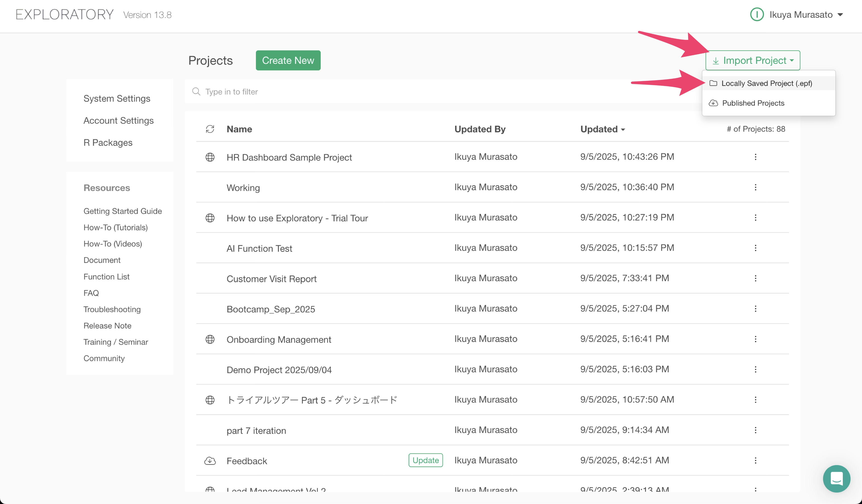Screen dimensions: 862x504
Task: Open R Packages
Action: (108, 143)
